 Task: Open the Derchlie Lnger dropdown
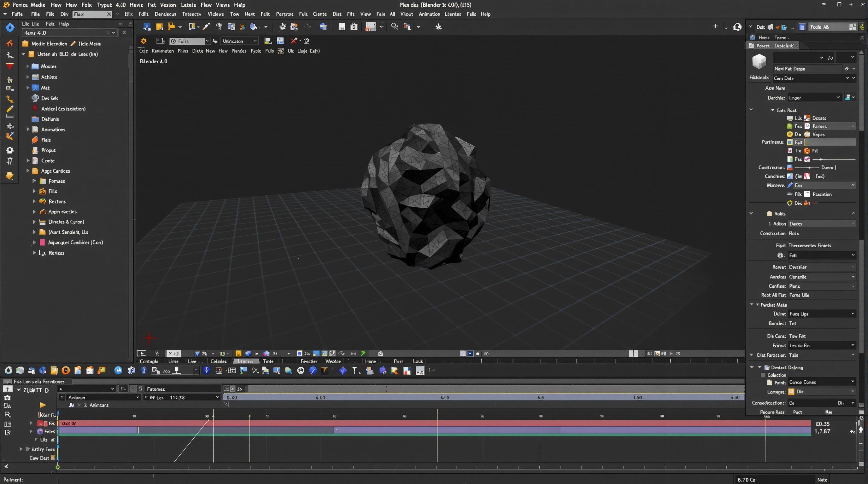814,98
